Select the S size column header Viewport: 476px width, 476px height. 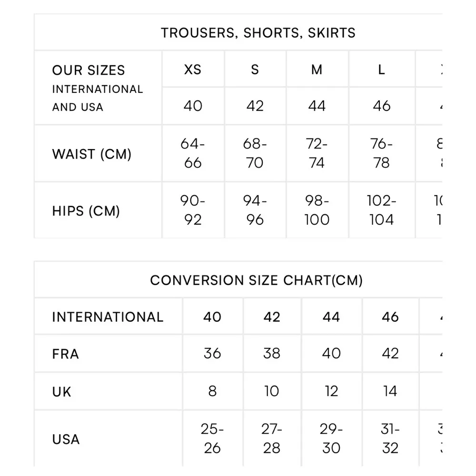(x=255, y=69)
